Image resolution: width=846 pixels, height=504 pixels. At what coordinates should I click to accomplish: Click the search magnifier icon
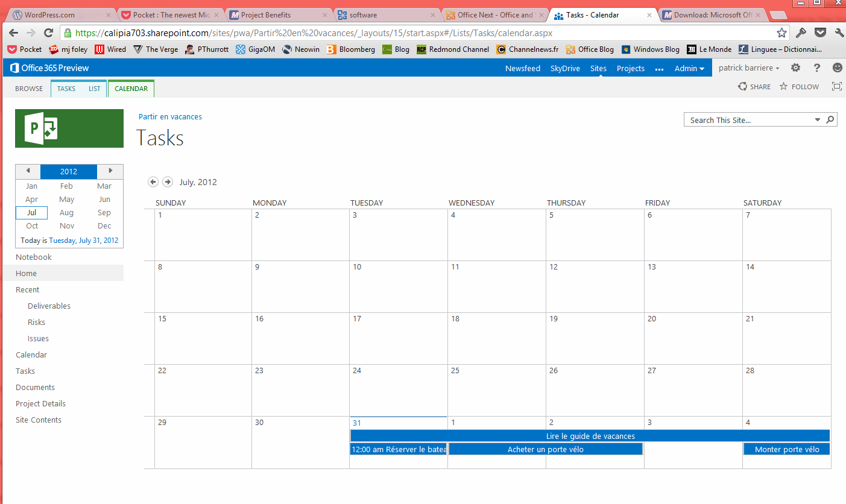[830, 120]
